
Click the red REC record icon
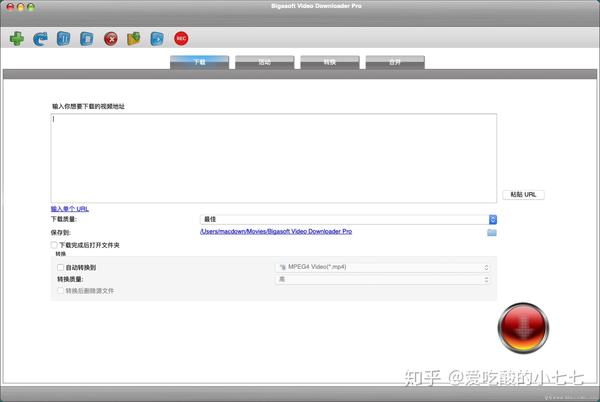point(181,38)
